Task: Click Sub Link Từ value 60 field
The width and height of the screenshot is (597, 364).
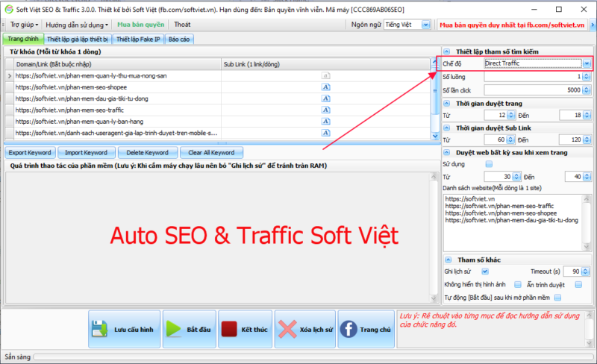Action: pyautogui.click(x=499, y=139)
